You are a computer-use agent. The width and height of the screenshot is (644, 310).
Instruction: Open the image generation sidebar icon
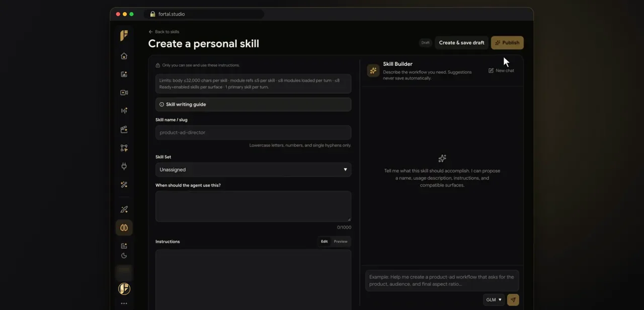point(124,74)
